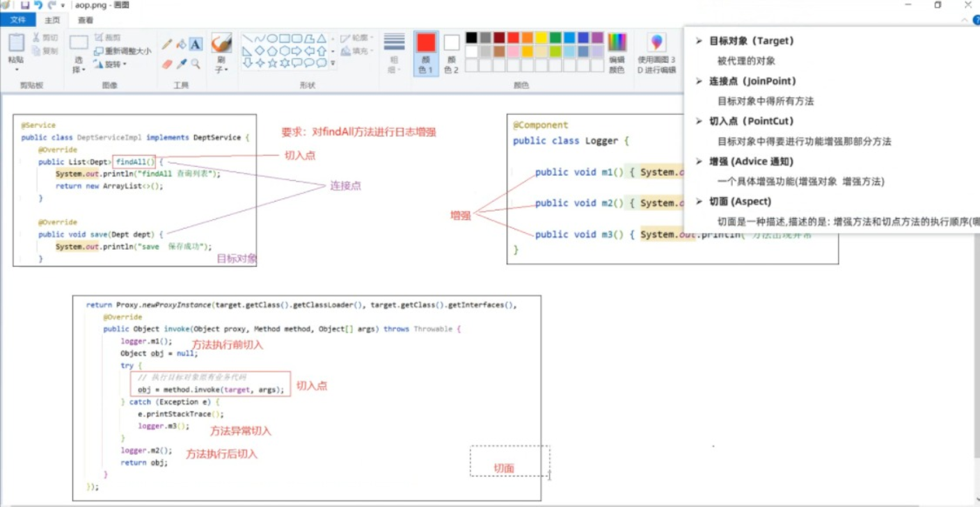
Task: Click the Save icon in quick access toolbar
Action: [x=25, y=5]
